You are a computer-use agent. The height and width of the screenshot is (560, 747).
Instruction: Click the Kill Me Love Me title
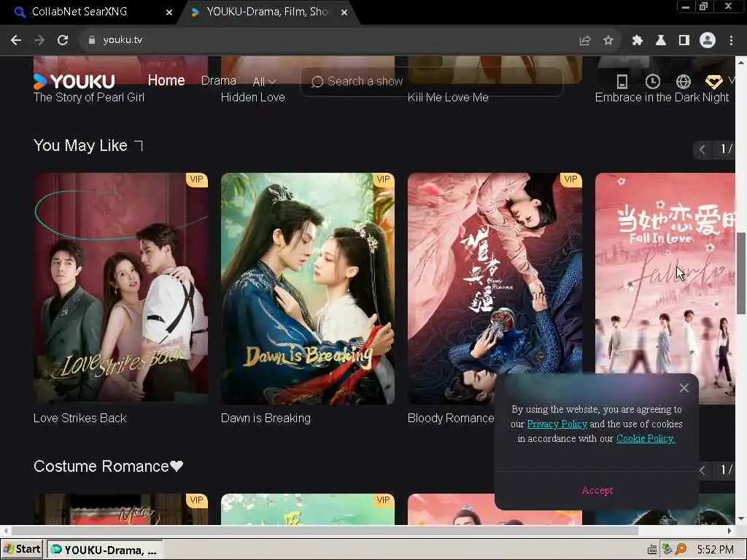click(449, 97)
